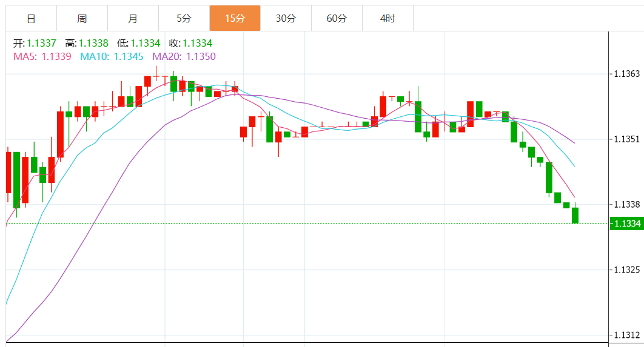
Task: Show the 60分 interval chart
Action: click(337, 19)
